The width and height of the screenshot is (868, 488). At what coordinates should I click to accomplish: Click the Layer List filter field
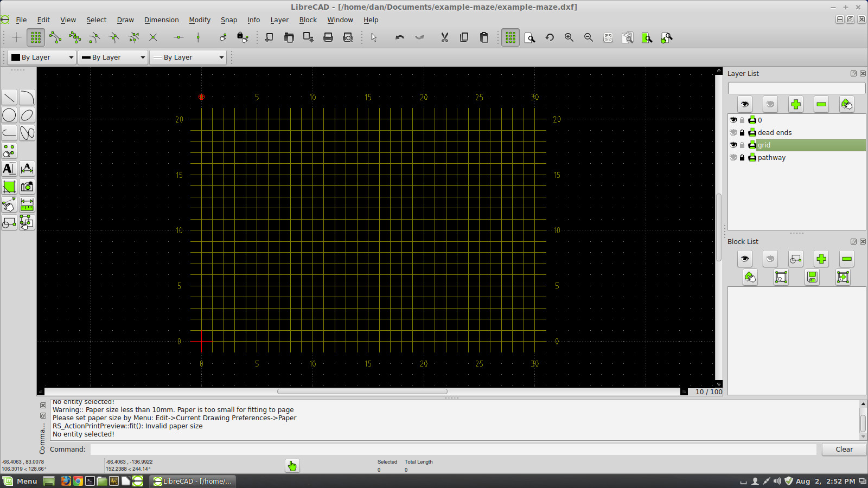click(x=796, y=88)
